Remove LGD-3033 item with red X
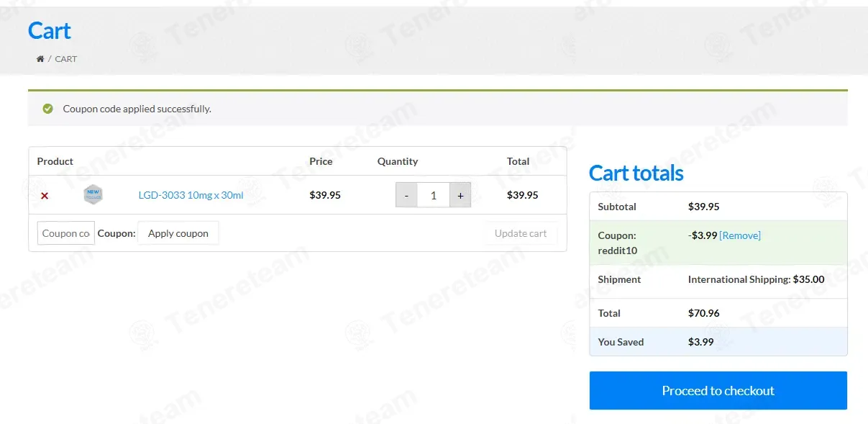Image resolution: width=868 pixels, height=424 pixels. point(45,195)
